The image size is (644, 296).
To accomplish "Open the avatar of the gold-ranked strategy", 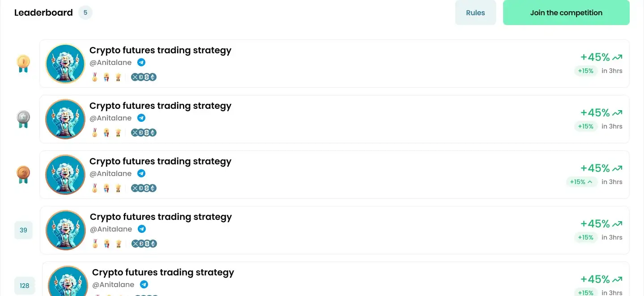I will (x=65, y=64).
